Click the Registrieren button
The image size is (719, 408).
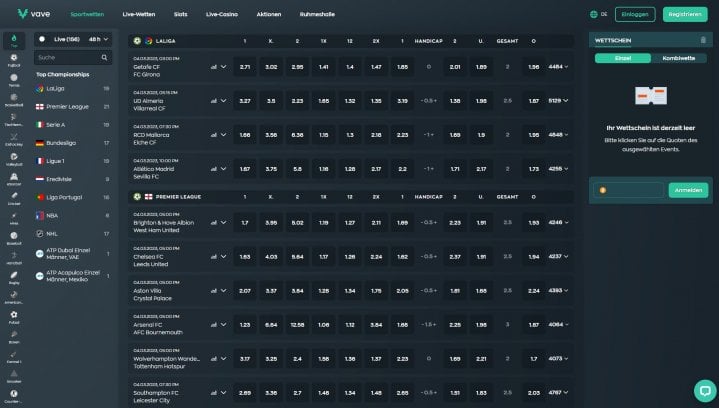point(685,14)
